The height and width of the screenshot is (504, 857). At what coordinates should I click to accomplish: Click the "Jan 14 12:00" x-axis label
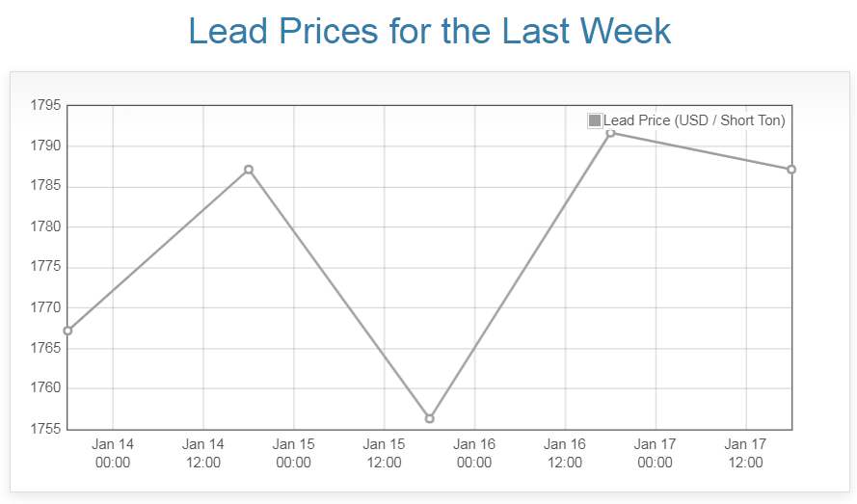(x=203, y=454)
